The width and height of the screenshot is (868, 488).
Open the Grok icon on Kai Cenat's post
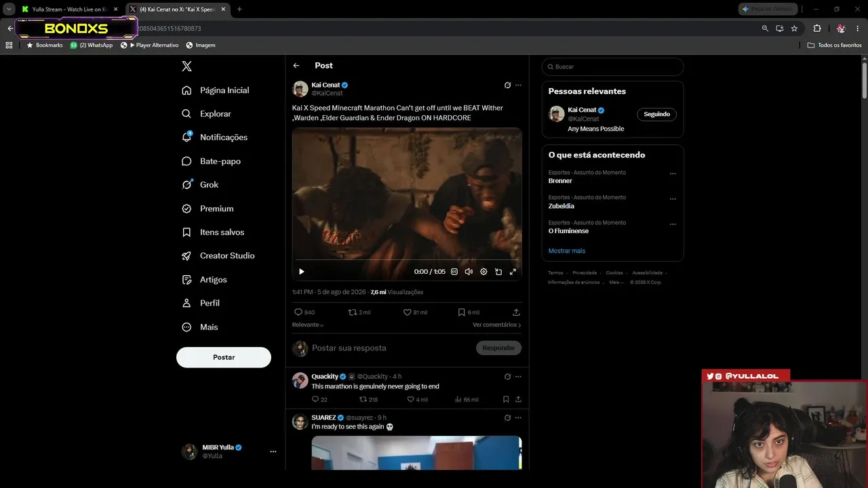pyautogui.click(x=507, y=85)
